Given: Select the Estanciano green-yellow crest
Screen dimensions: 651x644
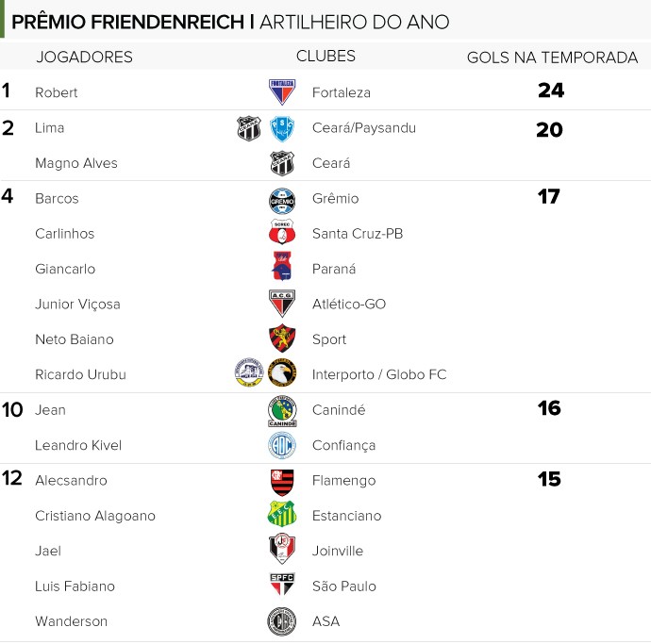Looking at the screenshot, I should (x=282, y=513).
